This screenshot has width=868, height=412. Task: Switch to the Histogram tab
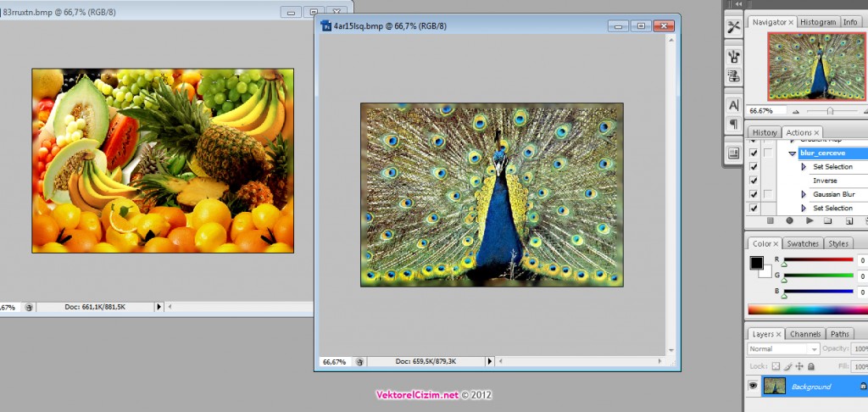pos(817,22)
